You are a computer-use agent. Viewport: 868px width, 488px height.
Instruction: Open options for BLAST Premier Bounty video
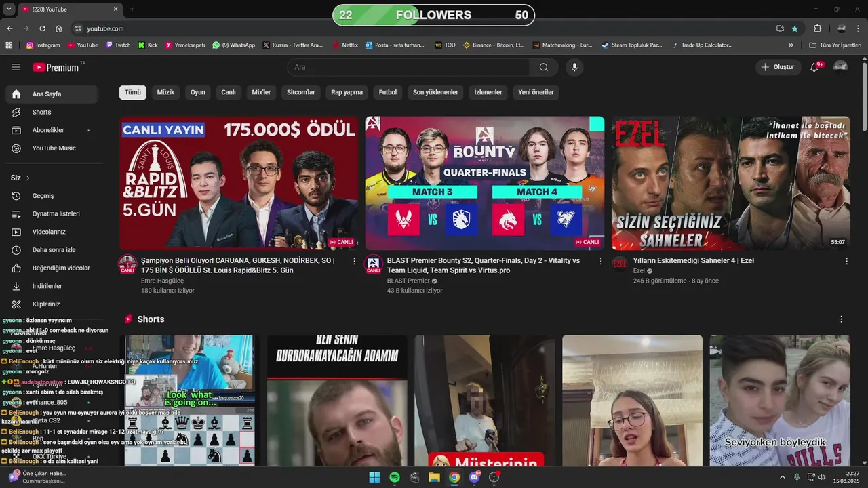pos(600,261)
